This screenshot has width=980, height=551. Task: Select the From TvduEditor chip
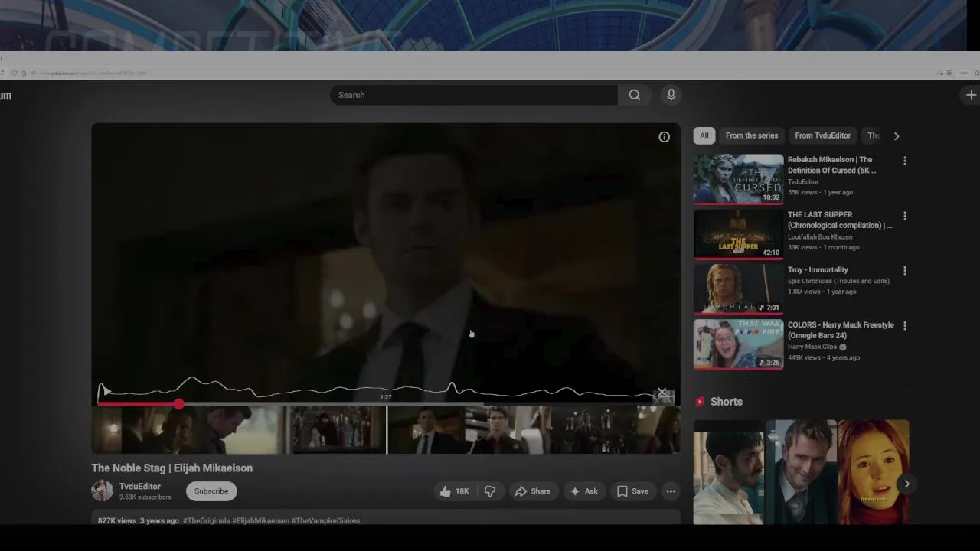[823, 135]
